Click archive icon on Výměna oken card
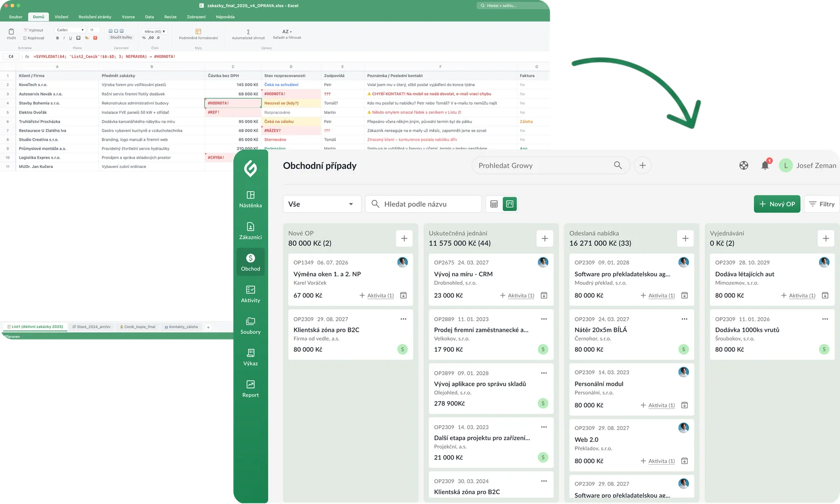The width and height of the screenshot is (840, 504). (x=403, y=296)
